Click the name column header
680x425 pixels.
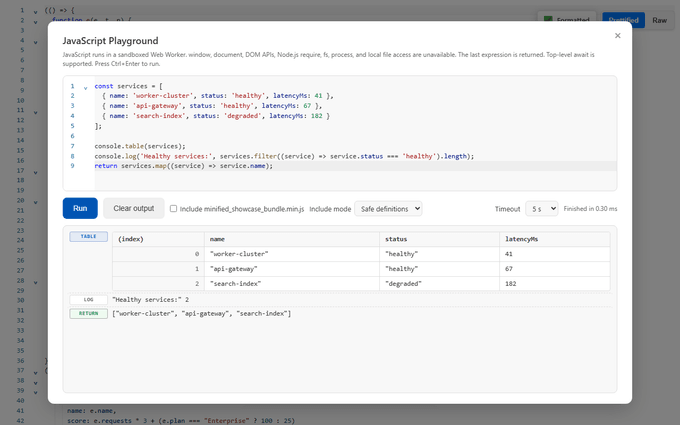coord(292,239)
